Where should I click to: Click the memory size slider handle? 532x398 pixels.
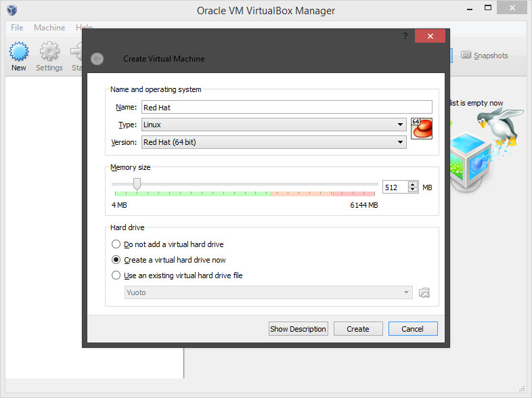point(137,184)
